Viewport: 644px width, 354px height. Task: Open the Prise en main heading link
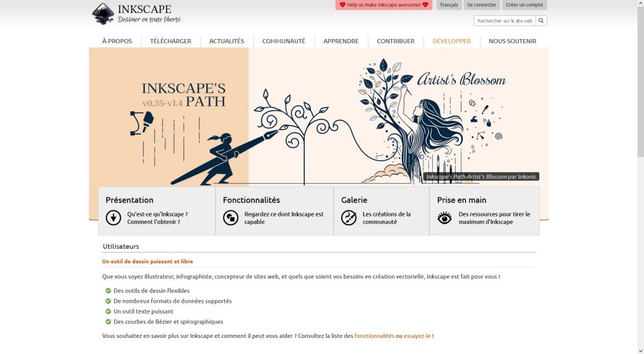click(462, 200)
